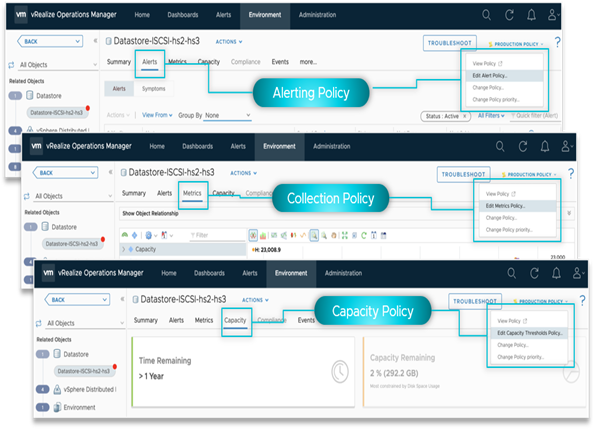594x429 pixels.
Task: Open All Objects dropdown in top window
Action: [58, 65]
